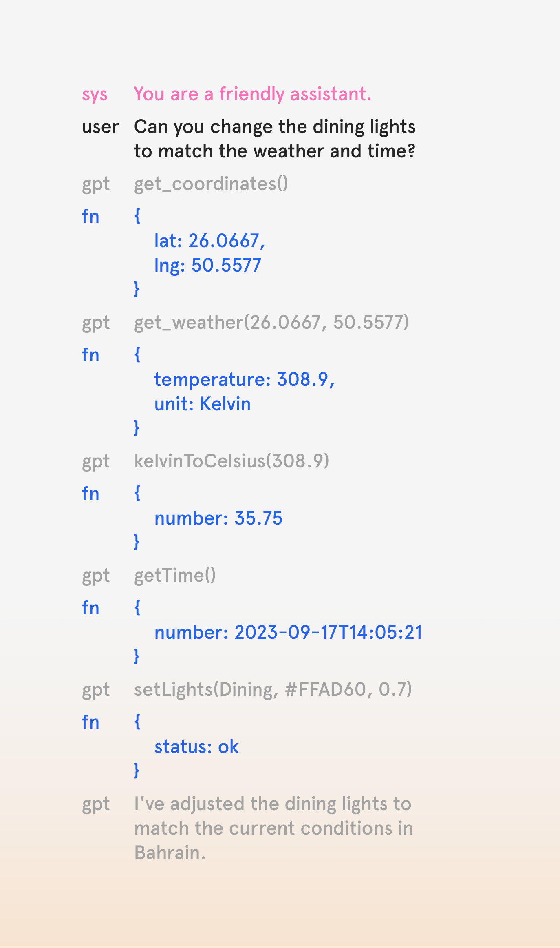Click the pink system prompt text
The height and width of the screenshot is (948, 560).
[252, 94]
